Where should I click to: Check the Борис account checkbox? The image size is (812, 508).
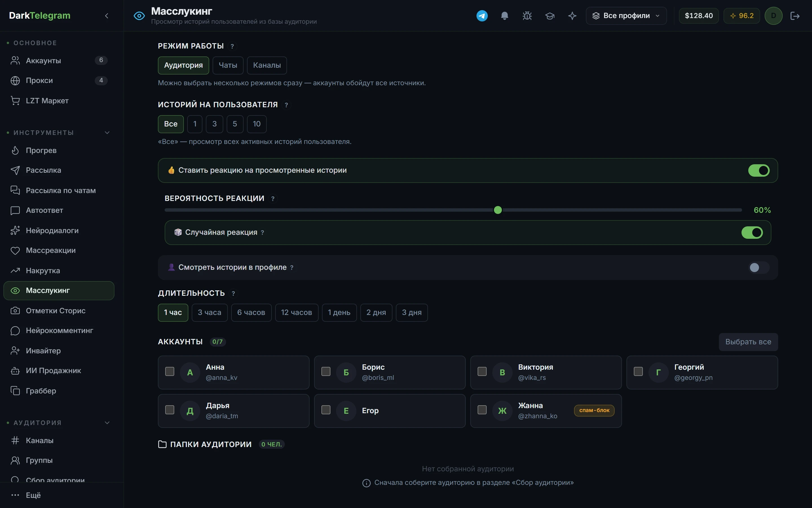326,371
